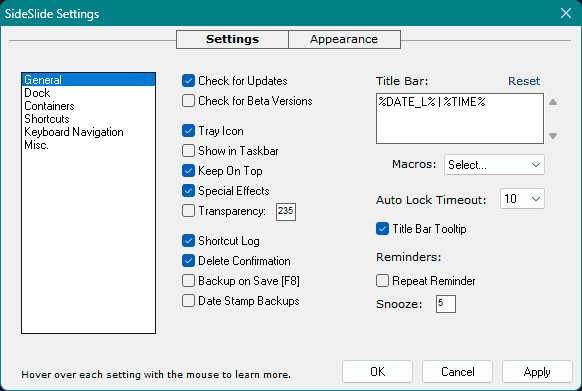Click inside the Title Bar text box
This screenshot has width=582, height=391.
click(460, 118)
